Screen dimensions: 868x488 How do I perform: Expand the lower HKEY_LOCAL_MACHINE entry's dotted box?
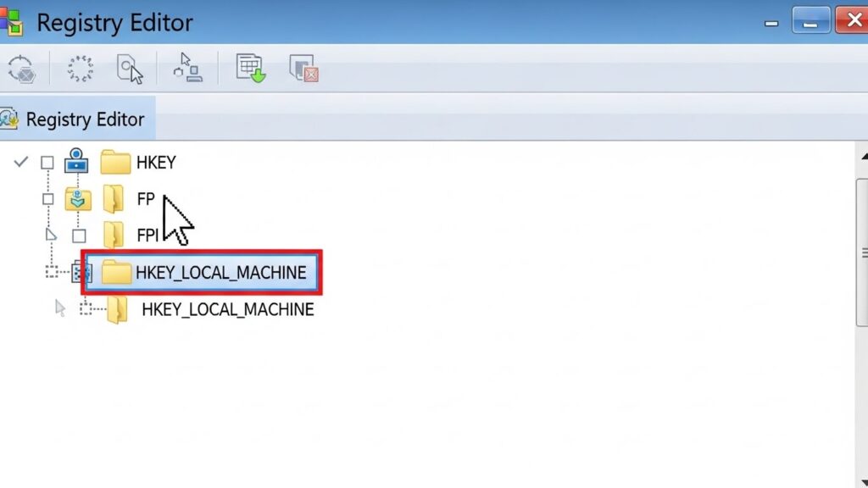click(x=86, y=309)
